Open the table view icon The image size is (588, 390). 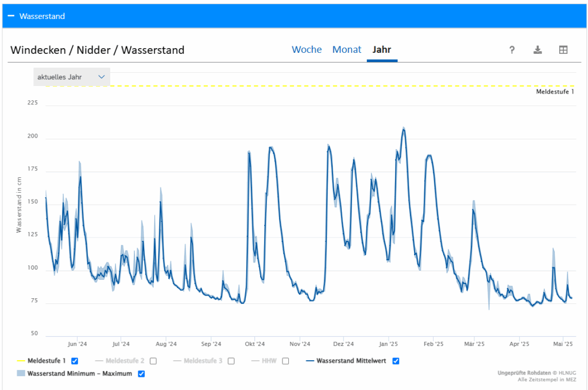coord(563,50)
